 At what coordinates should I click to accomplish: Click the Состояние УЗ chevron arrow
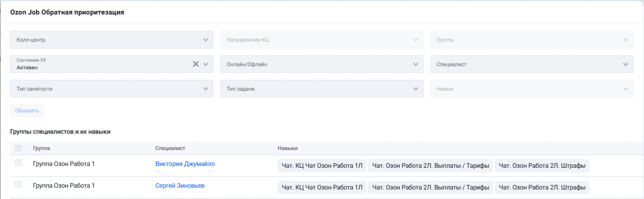point(206,64)
